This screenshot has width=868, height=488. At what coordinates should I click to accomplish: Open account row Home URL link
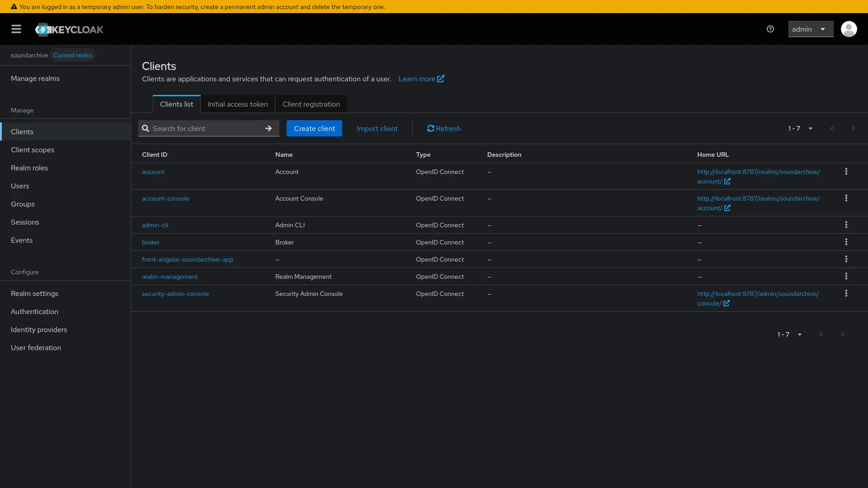[758, 176]
